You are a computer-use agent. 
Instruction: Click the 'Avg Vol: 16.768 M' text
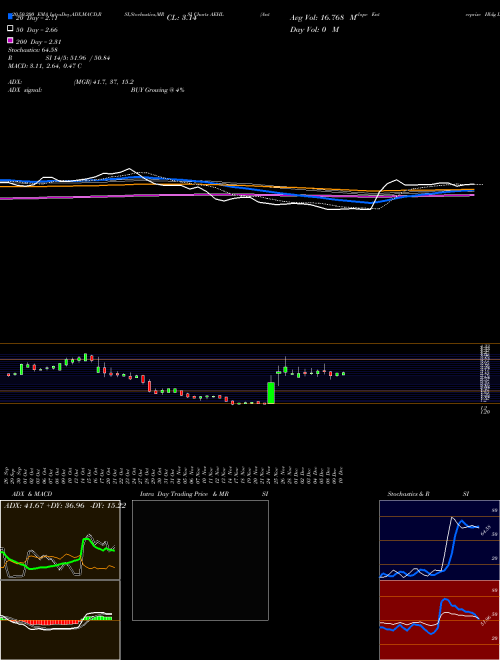click(323, 18)
